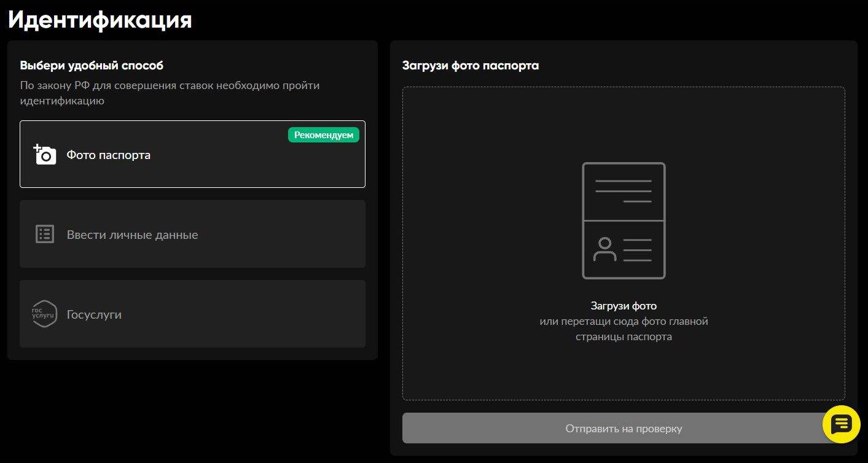Click the Госуслуги hexagon logo icon
This screenshot has width=868, height=463.
44,314
